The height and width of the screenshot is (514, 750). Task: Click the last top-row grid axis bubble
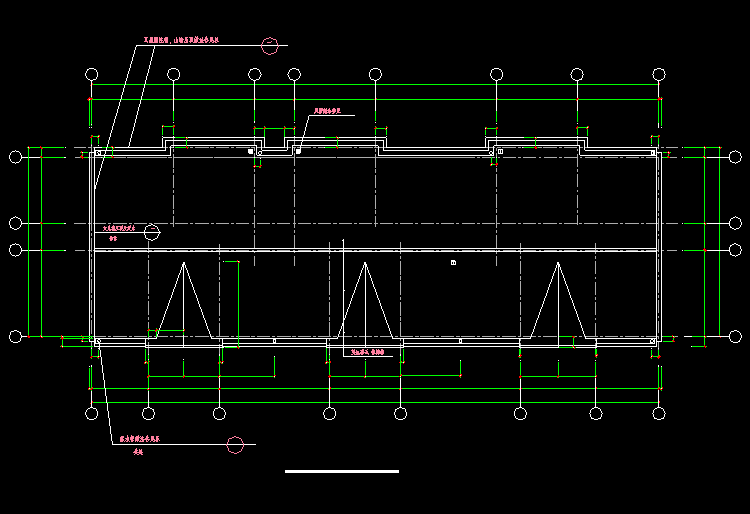click(658, 75)
